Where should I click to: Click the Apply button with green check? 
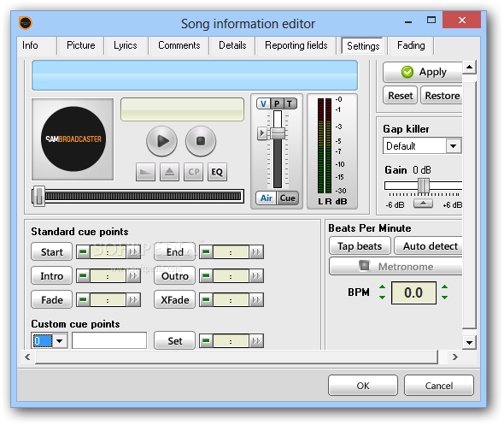click(423, 72)
